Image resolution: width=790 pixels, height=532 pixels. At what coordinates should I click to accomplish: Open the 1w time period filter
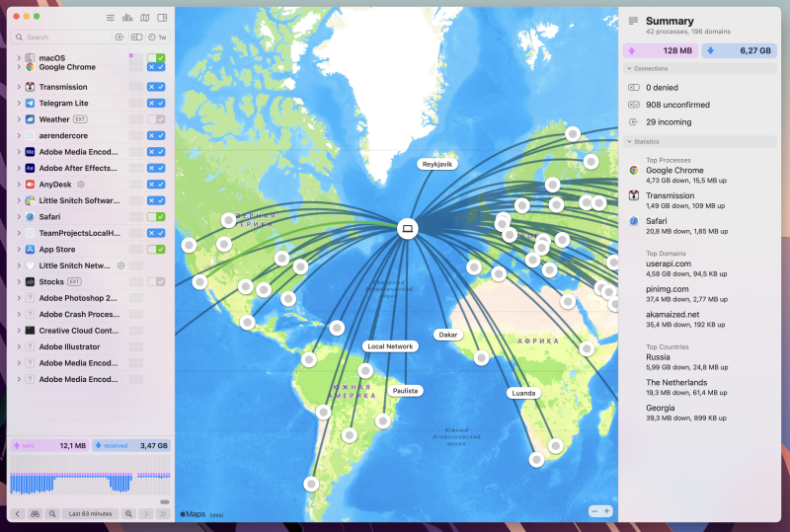tap(157, 37)
